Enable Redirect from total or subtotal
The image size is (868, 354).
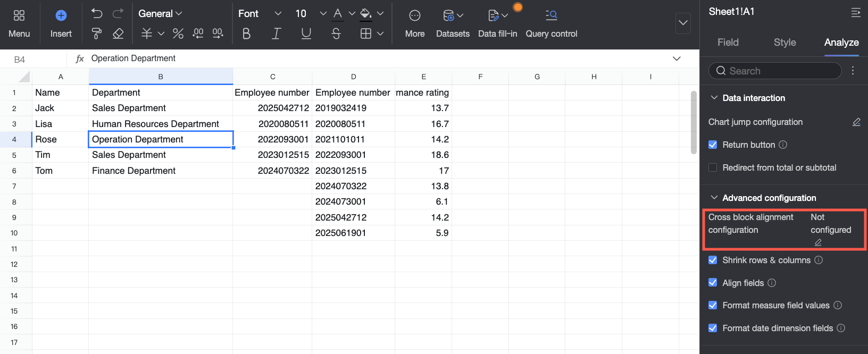pos(713,167)
